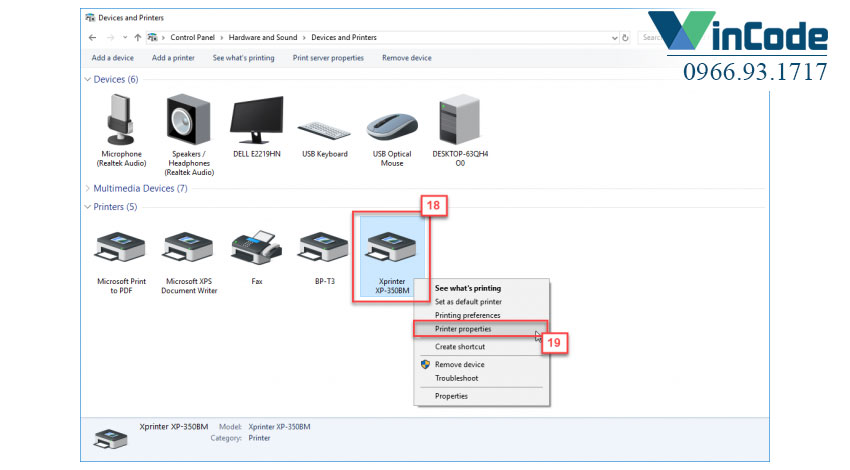
Task: Collapse the Printers (5) section
Action: (87, 207)
